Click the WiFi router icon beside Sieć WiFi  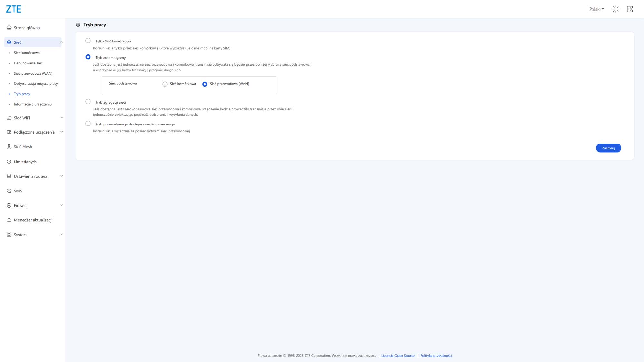click(x=9, y=118)
